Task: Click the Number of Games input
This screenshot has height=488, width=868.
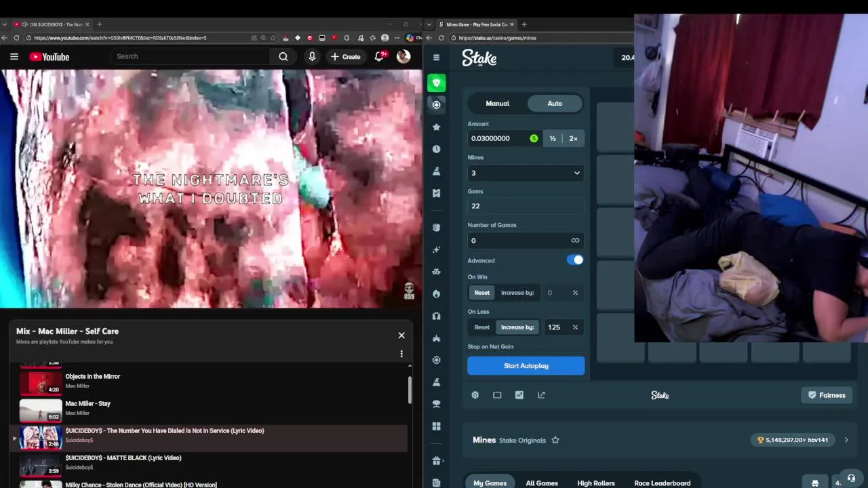Action: pos(526,240)
